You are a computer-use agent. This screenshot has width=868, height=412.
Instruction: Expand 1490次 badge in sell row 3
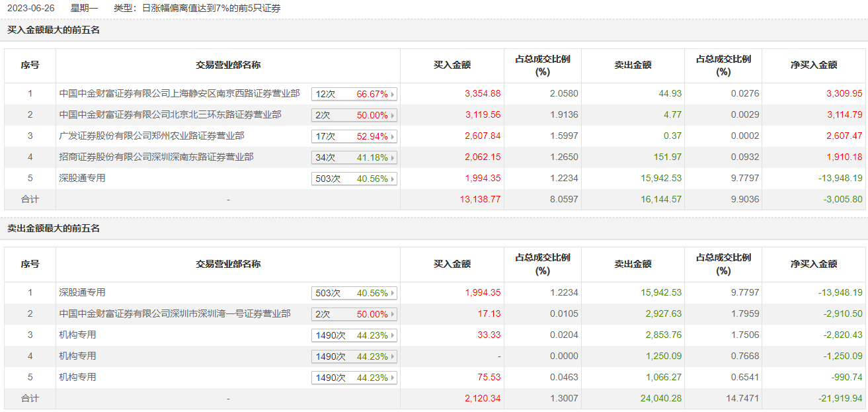354,335
